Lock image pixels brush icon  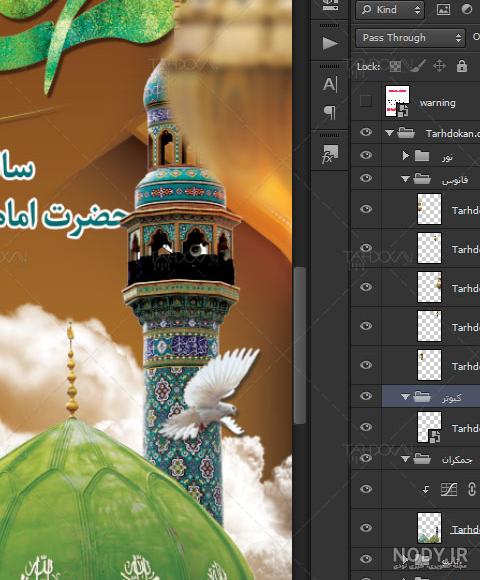coord(418,67)
